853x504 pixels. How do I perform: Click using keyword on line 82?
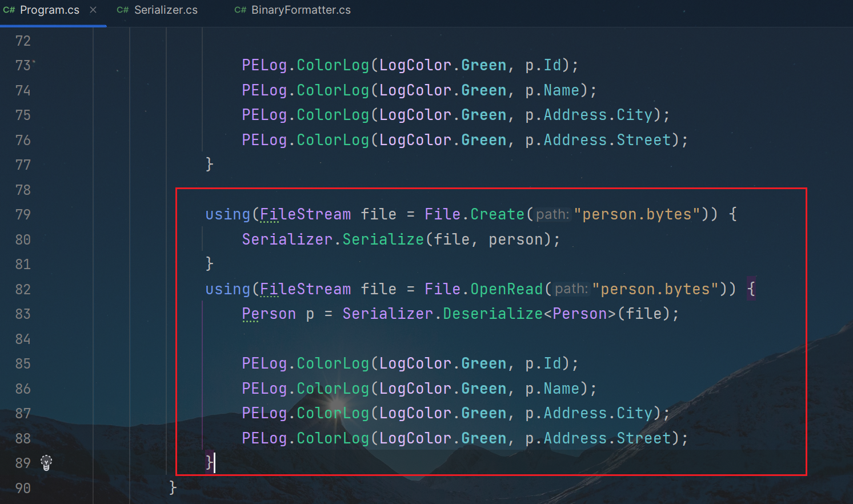pos(228,289)
